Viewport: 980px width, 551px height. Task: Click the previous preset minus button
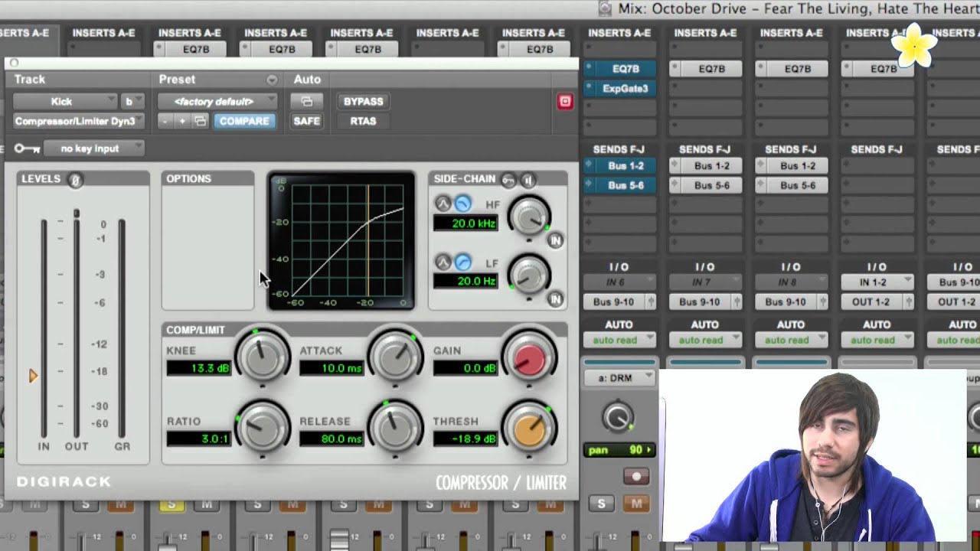tap(165, 121)
